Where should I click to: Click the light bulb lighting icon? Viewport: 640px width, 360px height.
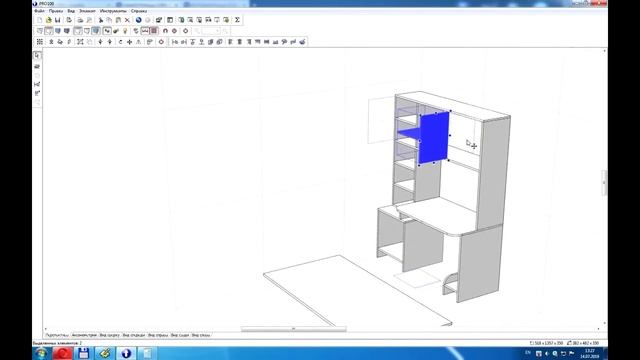click(125, 31)
